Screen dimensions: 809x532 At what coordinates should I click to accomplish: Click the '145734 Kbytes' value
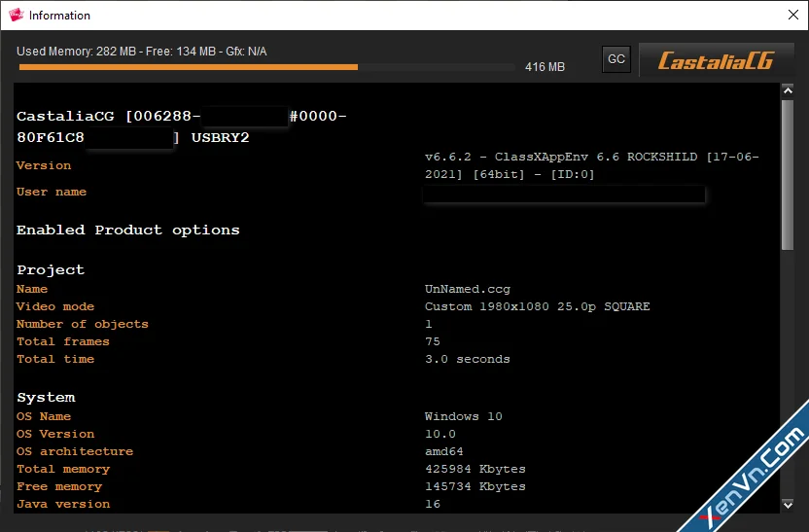click(475, 486)
